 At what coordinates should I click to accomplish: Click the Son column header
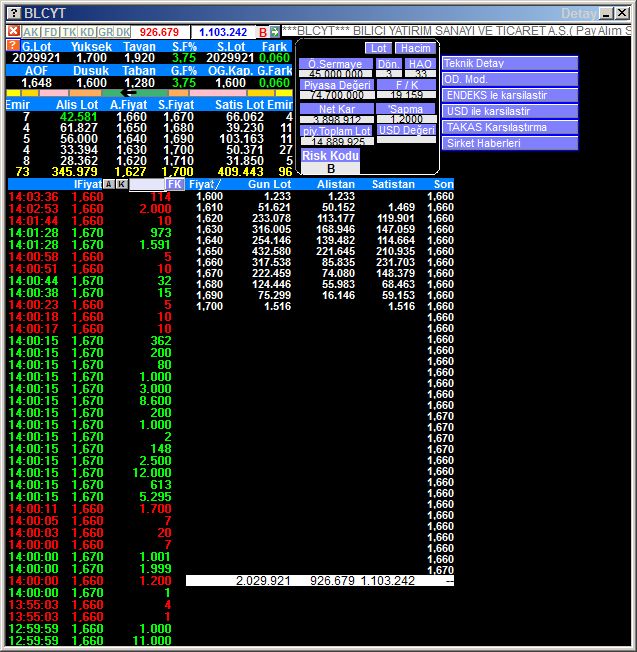pyautogui.click(x=444, y=184)
